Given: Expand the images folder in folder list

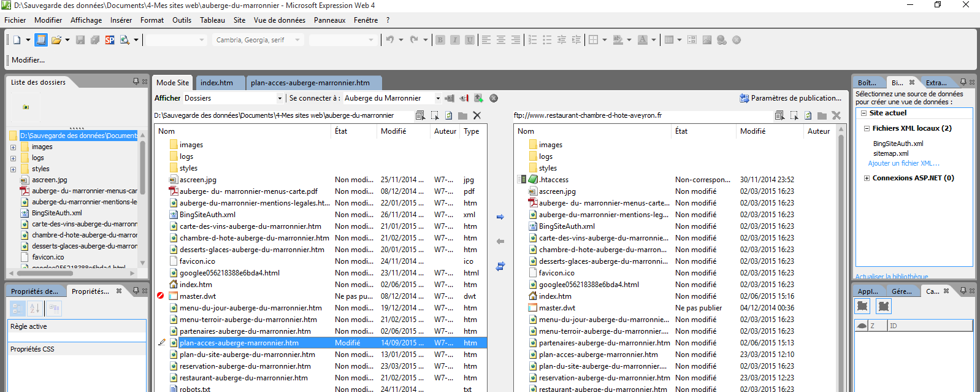Looking at the screenshot, I should pyautogui.click(x=13, y=147).
